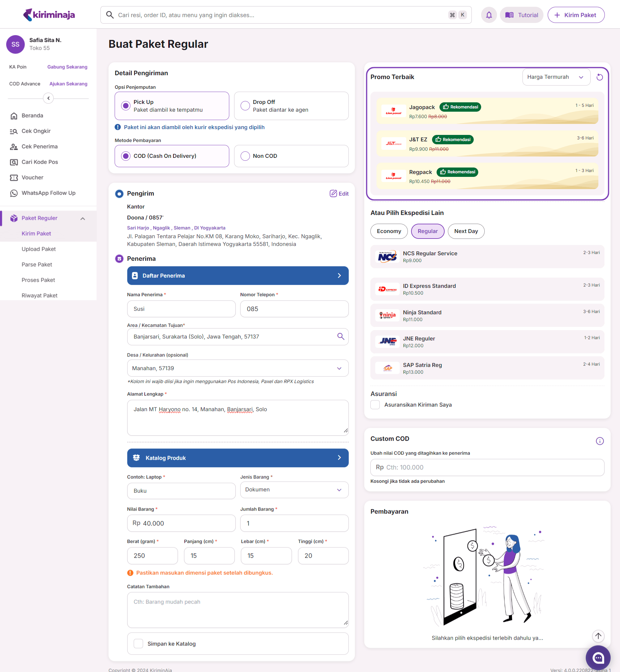Open WhatsApp Follow Up in the sidebar
620x672 pixels.
(x=48, y=193)
